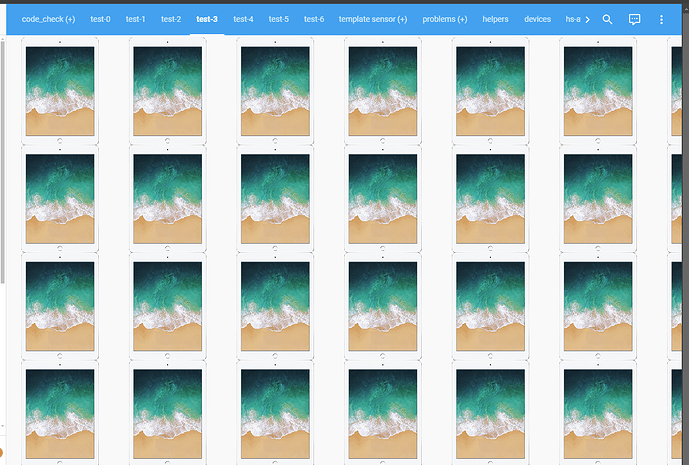
Task: Switch to the code_check (+) tab
Action: [x=48, y=19]
